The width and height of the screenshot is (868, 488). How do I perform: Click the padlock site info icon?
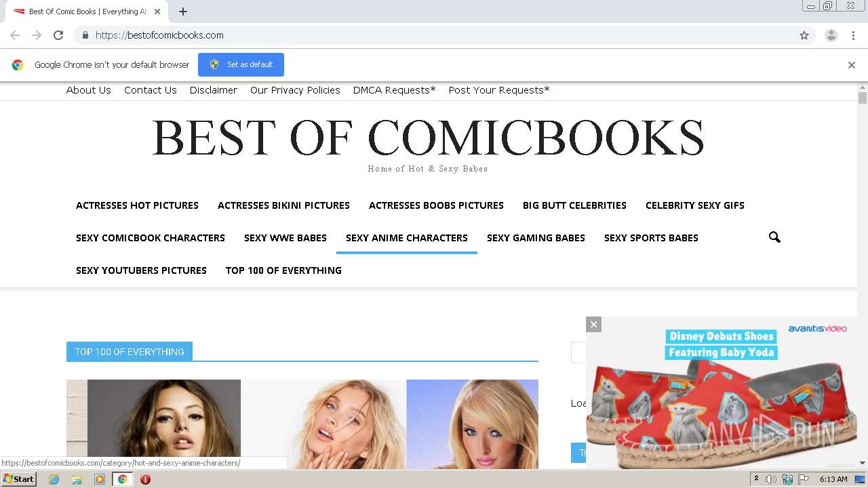(x=85, y=35)
